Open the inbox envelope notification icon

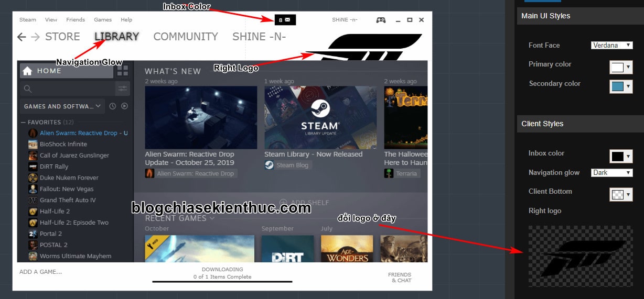(288, 20)
